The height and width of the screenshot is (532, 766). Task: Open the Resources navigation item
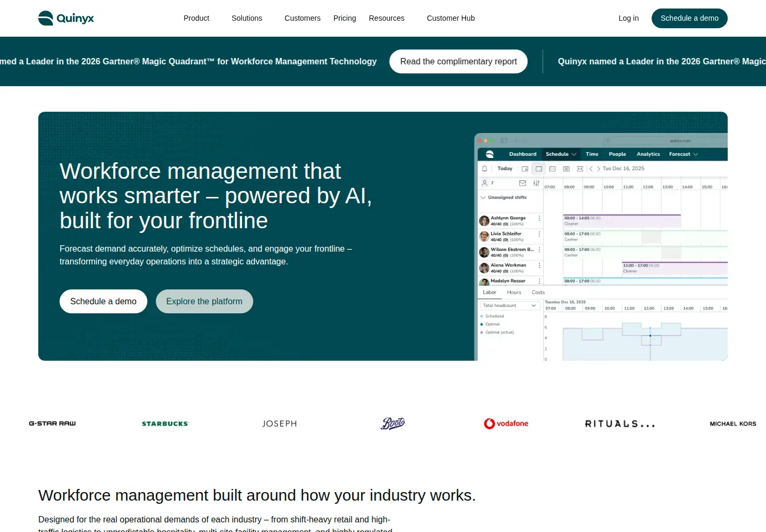pyautogui.click(x=387, y=18)
